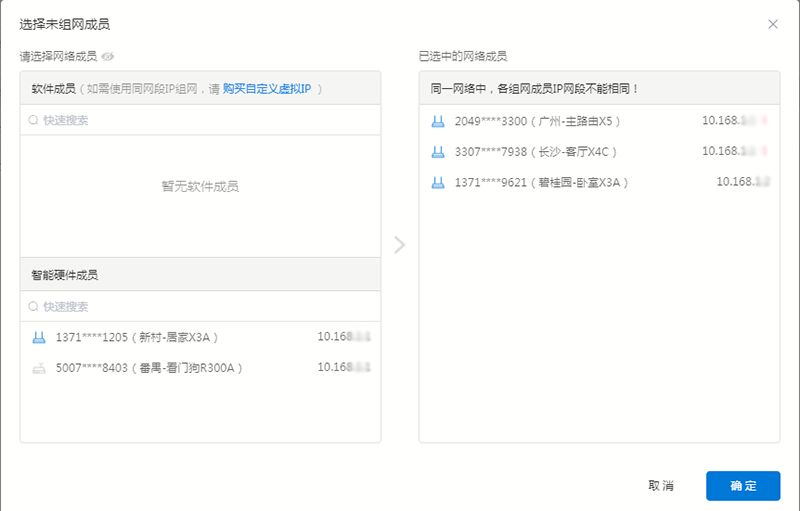
Task: Click router icon beside 2049****3300 member
Action: click(x=438, y=121)
